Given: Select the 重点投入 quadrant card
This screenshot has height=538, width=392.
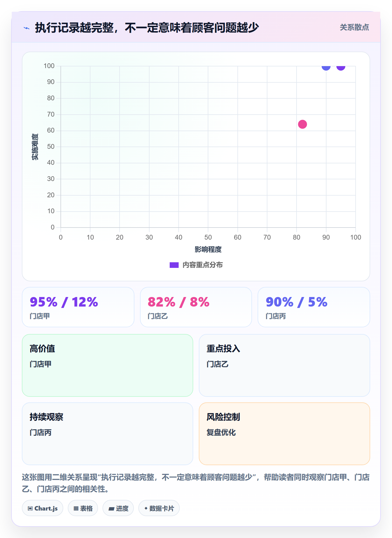Looking at the screenshot, I should pyautogui.click(x=284, y=365).
